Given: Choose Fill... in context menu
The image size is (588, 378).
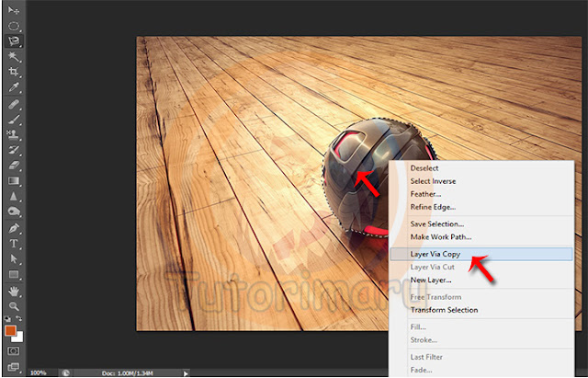Looking at the screenshot, I should (418, 327).
